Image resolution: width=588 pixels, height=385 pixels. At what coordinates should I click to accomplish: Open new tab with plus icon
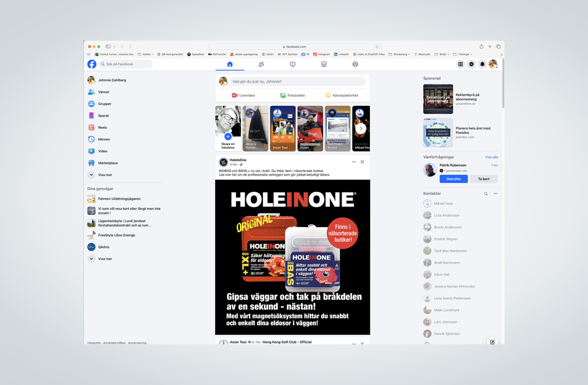[490, 47]
